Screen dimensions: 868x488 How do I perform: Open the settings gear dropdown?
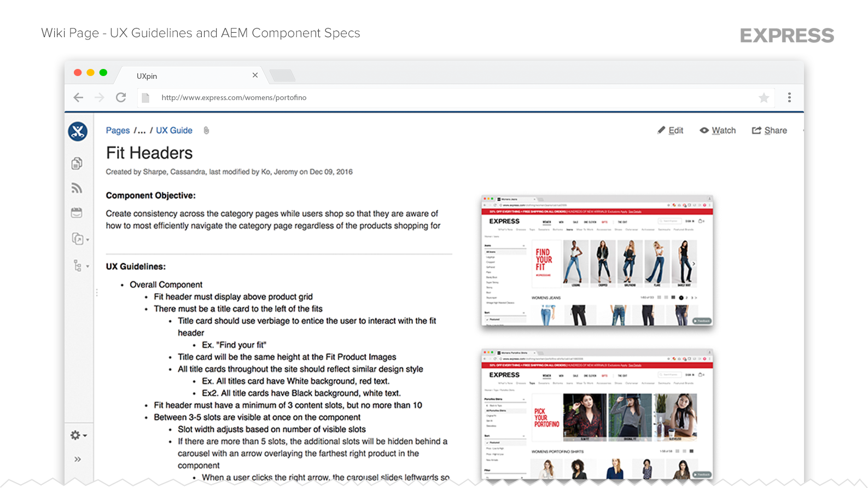coord(79,435)
